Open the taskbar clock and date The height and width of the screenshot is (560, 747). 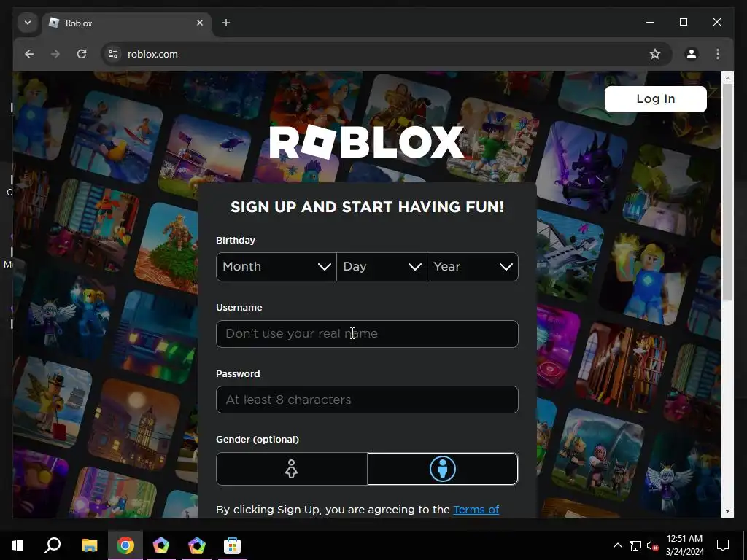[684, 545]
